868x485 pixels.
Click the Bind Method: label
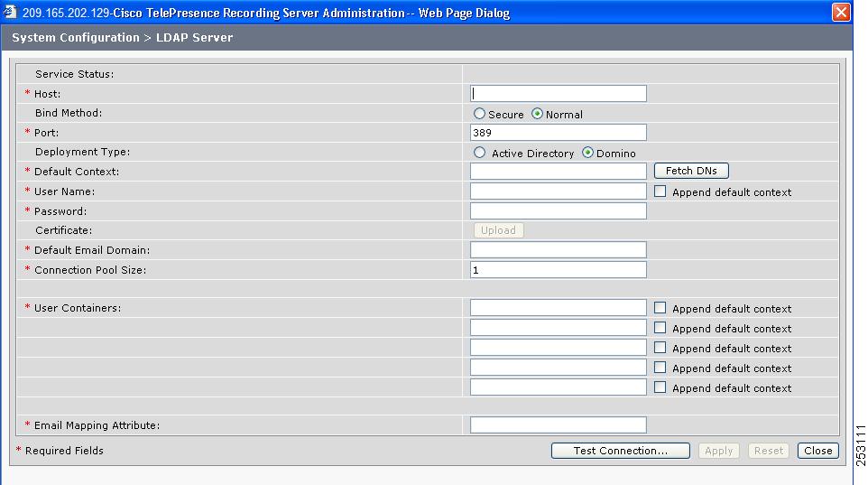[69, 113]
